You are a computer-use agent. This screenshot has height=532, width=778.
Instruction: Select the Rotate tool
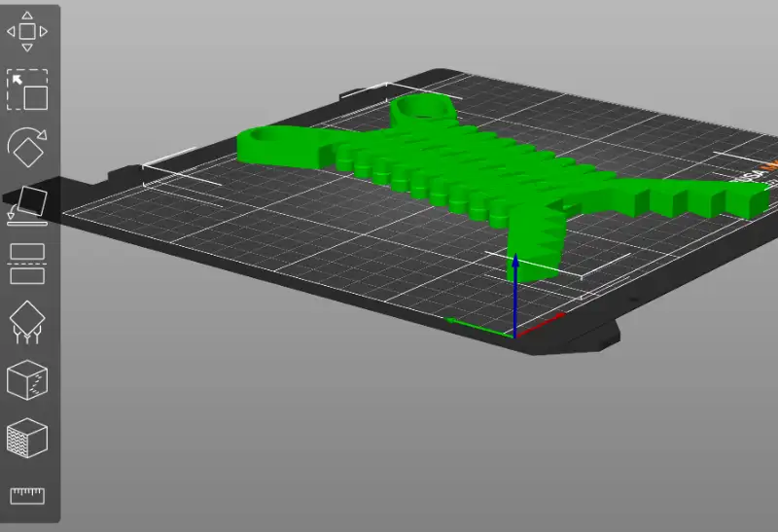coord(27,148)
